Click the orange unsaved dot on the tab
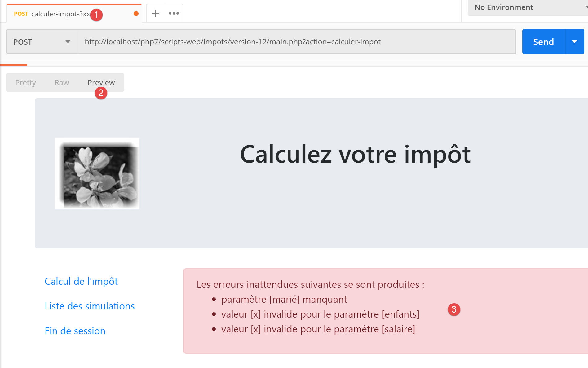Viewport: 588px width, 368px height. pyautogui.click(x=136, y=14)
